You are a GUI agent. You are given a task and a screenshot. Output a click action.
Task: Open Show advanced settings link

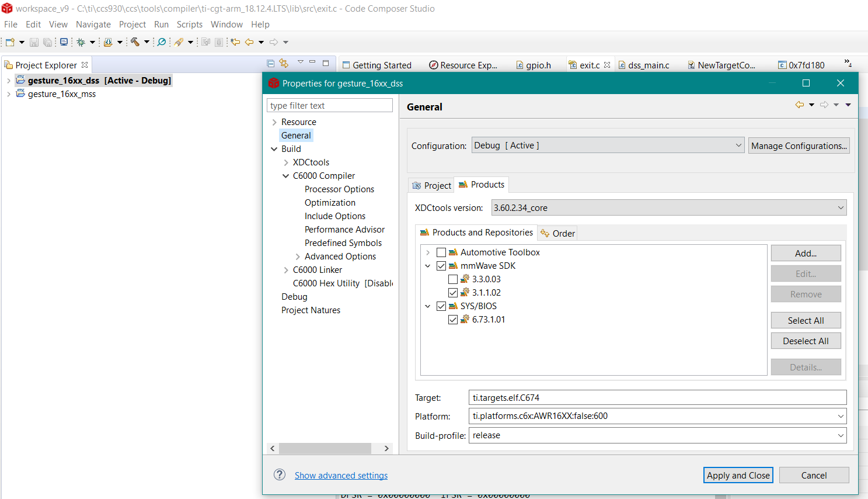tap(341, 476)
